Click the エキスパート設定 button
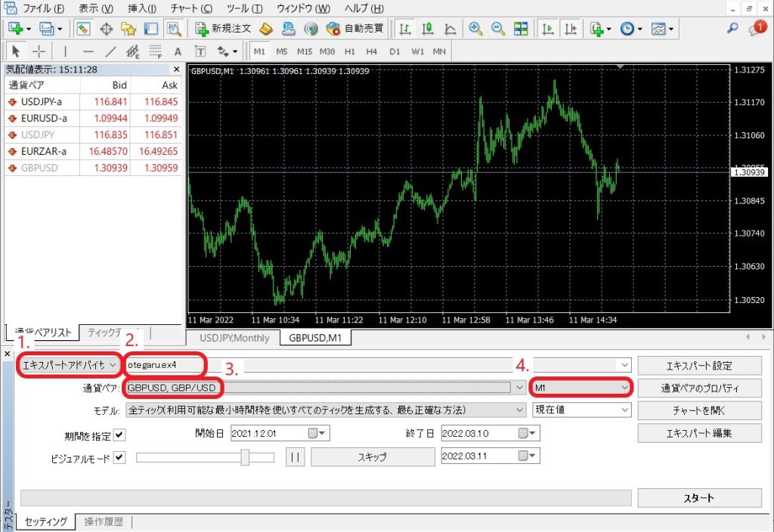The height and width of the screenshot is (532, 774). [698, 366]
